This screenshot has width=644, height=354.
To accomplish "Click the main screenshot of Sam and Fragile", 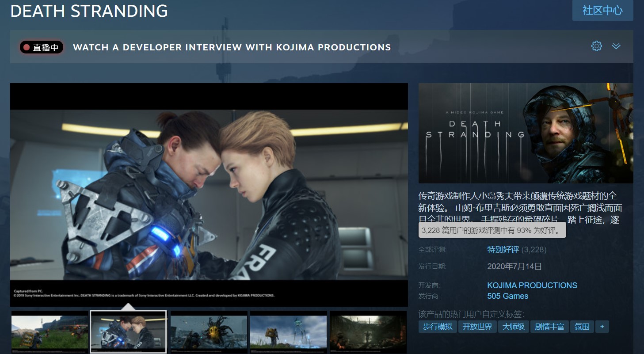I will point(209,195).
